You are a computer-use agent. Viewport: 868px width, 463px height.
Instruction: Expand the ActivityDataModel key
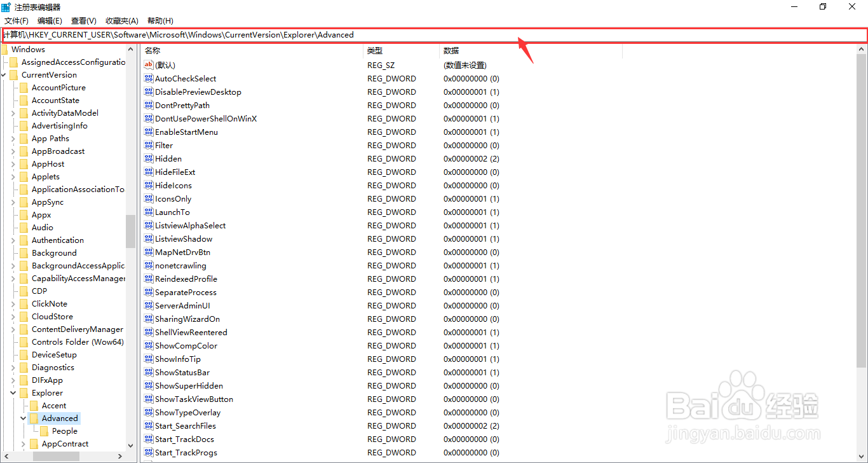[13, 113]
